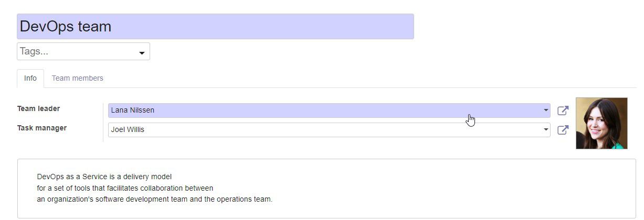Open Team leader external record link
644x220 pixels.
click(563, 111)
